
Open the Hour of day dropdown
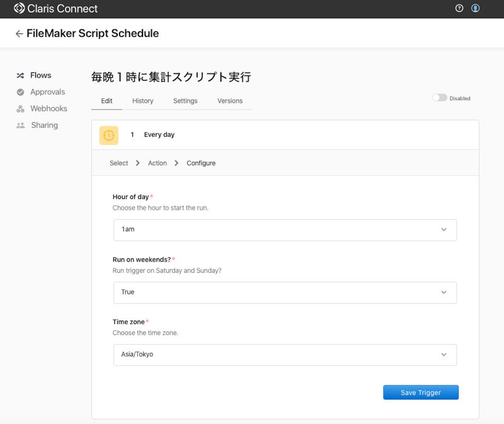285,230
